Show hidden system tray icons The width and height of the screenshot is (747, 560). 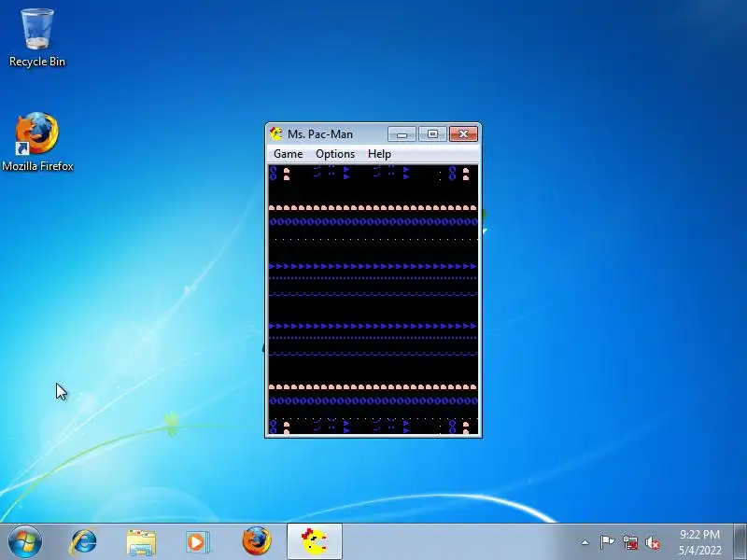click(585, 542)
